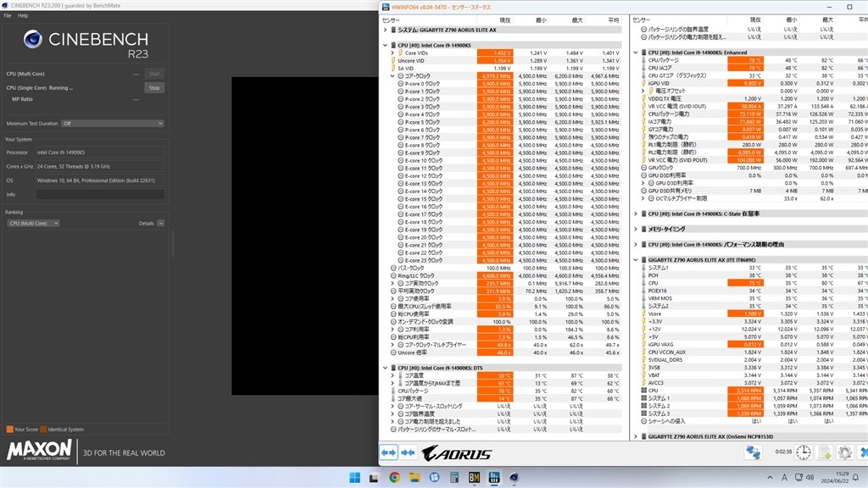868x488 pixels.
Task: Stop the running Single Core benchmark
Action: [154, 87]
